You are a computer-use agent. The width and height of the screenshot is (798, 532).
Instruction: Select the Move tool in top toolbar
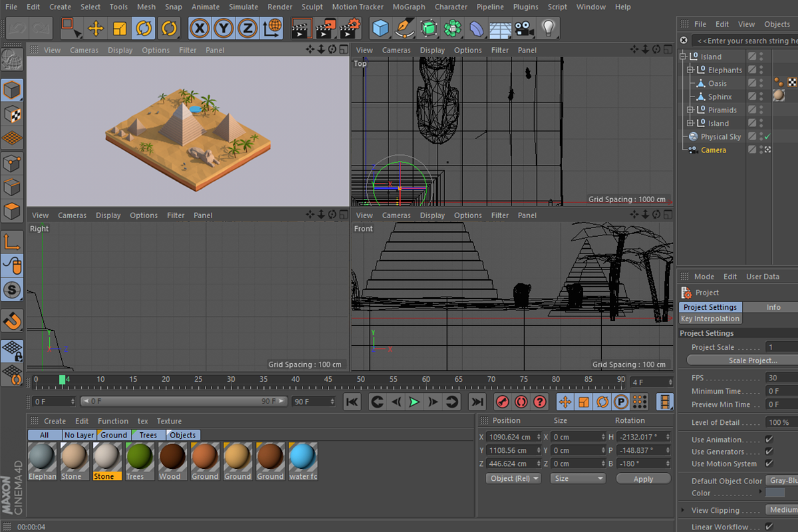tap(96, 28)
